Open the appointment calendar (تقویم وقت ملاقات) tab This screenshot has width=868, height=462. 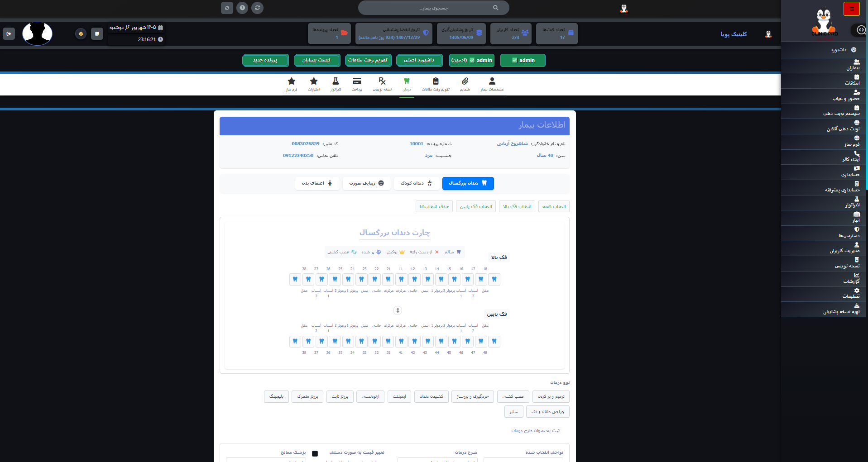(x=436, y=84)
